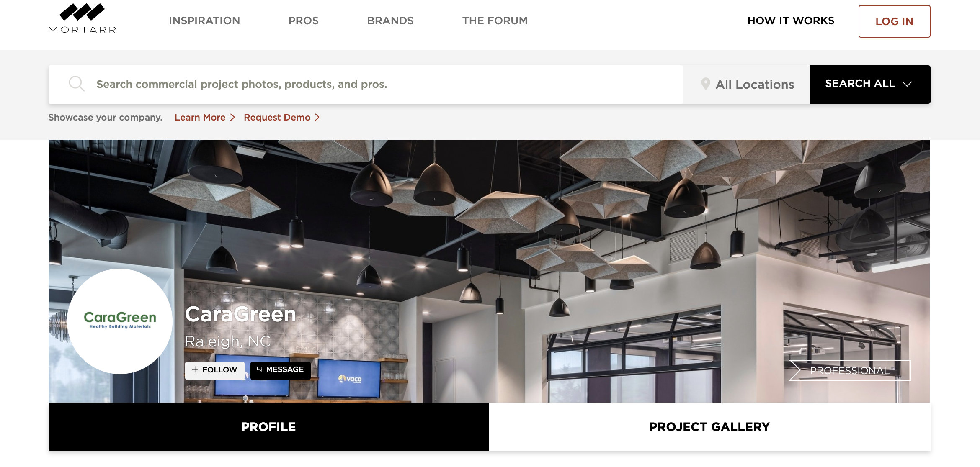Open the All Locations selector

tap(747, 84)
